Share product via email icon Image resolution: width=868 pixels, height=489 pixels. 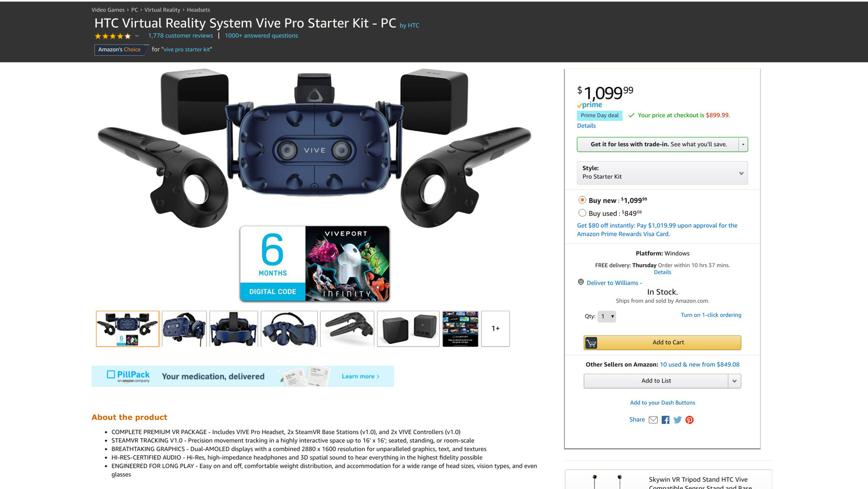(x=653, y=420)
